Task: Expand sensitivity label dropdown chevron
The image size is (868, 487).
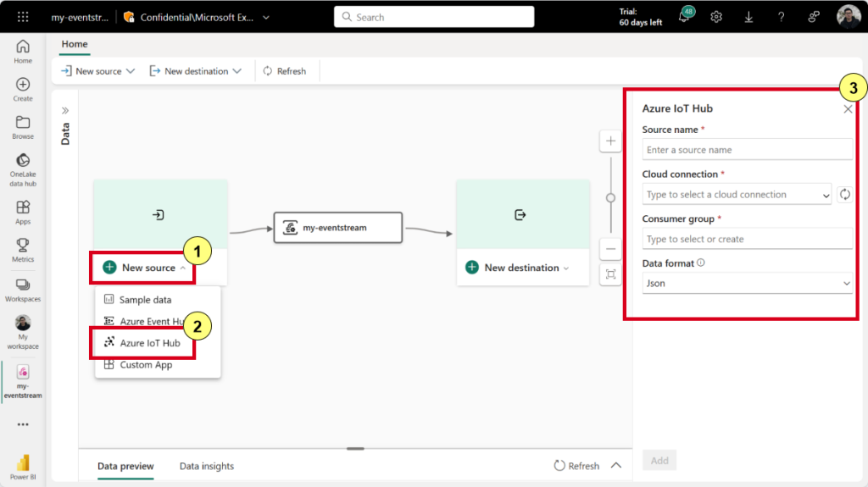Action: point(266,18)
